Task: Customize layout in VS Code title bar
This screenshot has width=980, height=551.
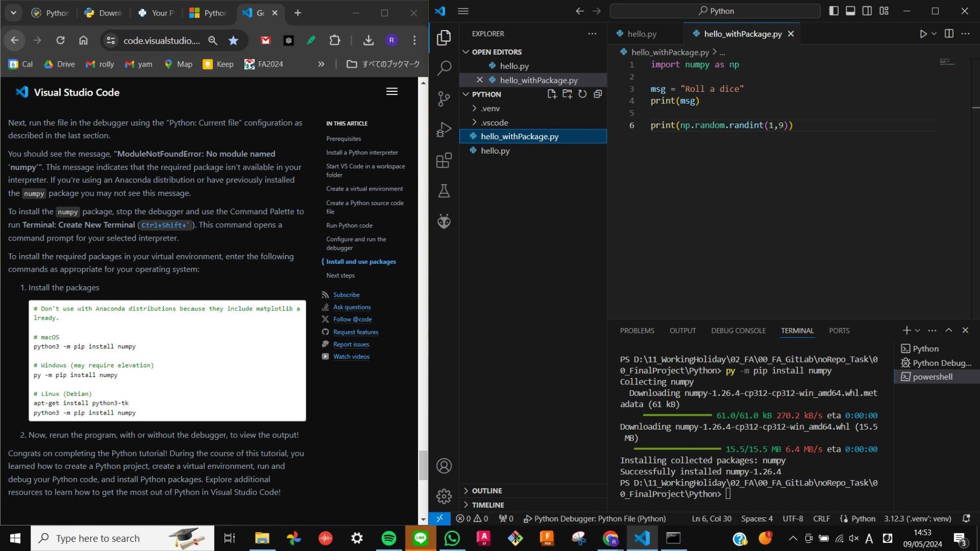Action: pyautogui.click(x=884, y=11)
